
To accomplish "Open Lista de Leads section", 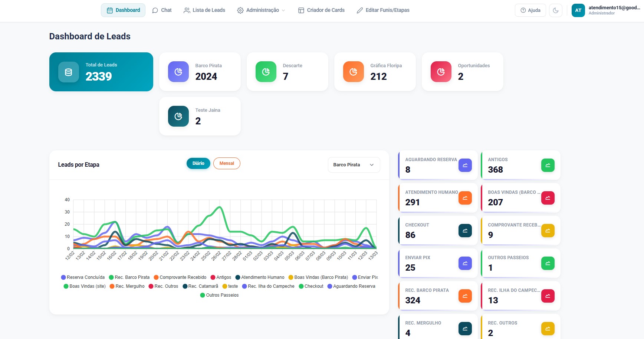I will tap(204, 10).
